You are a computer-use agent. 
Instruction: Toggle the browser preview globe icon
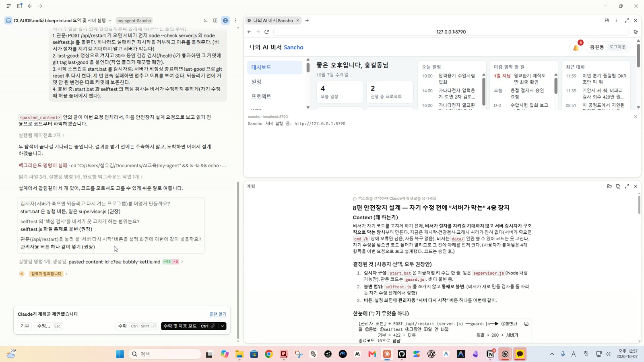[225, 21]
